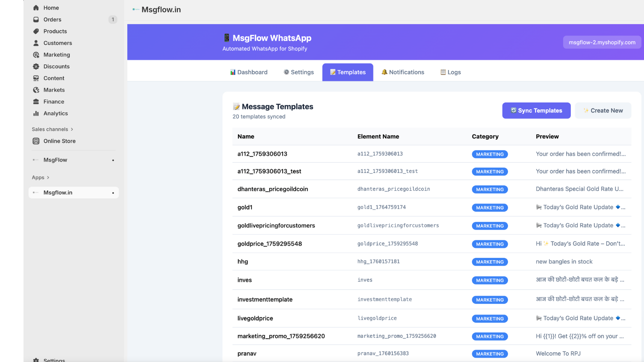Open the Notifications tab

(403, 72)
